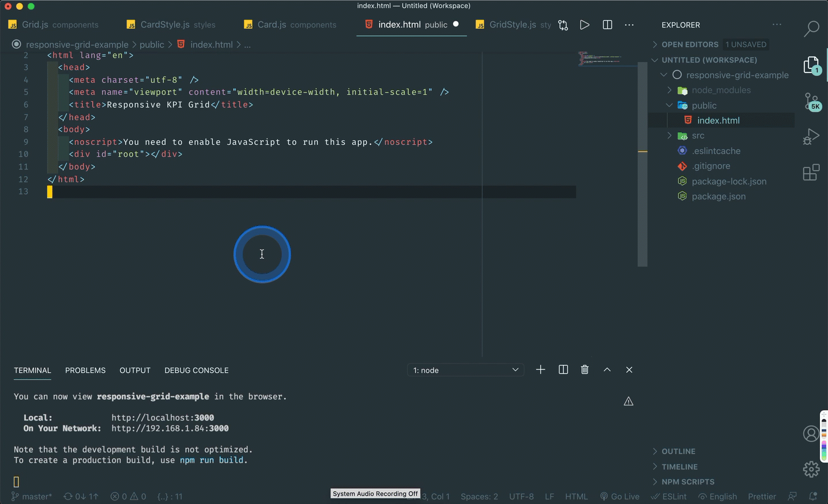The height and width of the screenshot is (504, 828).
Task: Expand the NPM Scripts section
Action: 683,482
